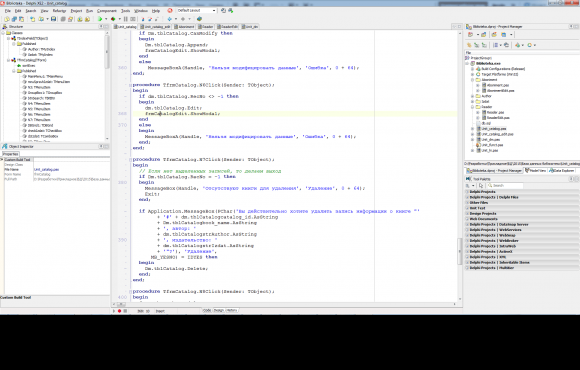
Task: Switch to the Design view tab below editor
Action: pyautogui.click(x=219, y=310)
